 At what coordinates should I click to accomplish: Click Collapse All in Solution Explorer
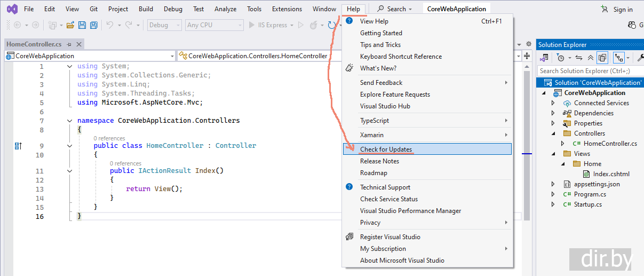click(x=590, y=58)
